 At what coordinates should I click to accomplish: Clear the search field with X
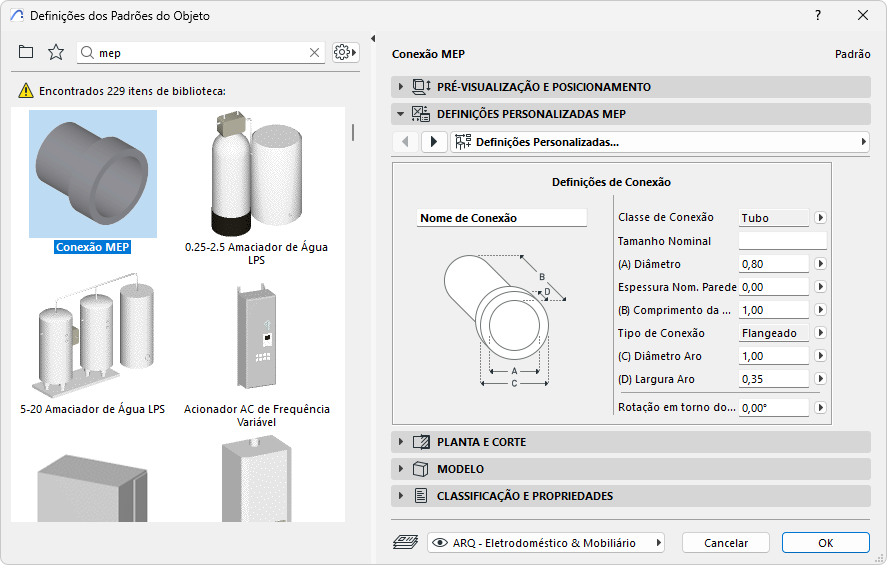(x=314, y=53)
